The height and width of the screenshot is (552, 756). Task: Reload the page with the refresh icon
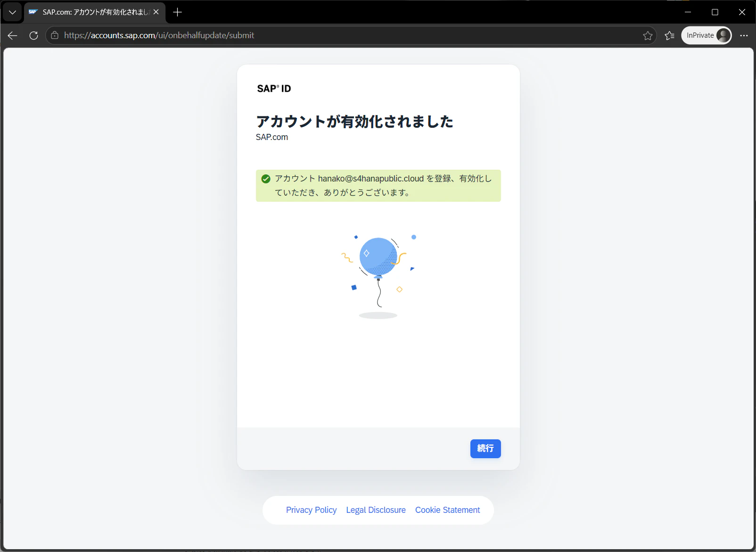33,35
